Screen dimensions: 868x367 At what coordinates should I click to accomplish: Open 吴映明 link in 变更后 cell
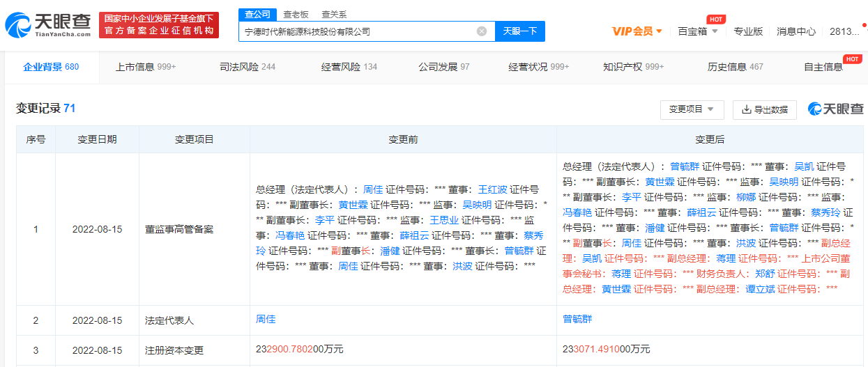(x=784, y=182)
